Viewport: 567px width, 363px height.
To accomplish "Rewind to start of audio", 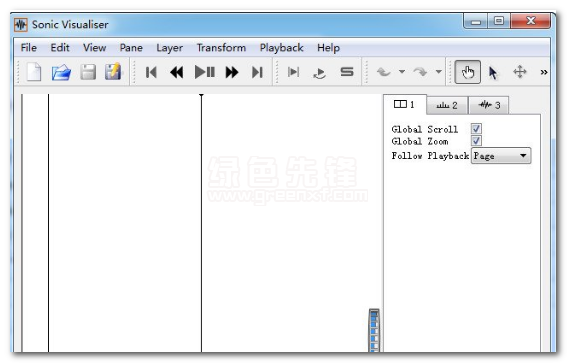I will click(151, 72).
